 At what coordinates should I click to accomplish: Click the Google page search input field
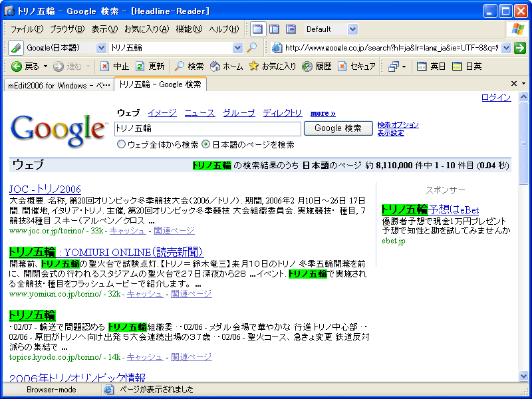207,128
